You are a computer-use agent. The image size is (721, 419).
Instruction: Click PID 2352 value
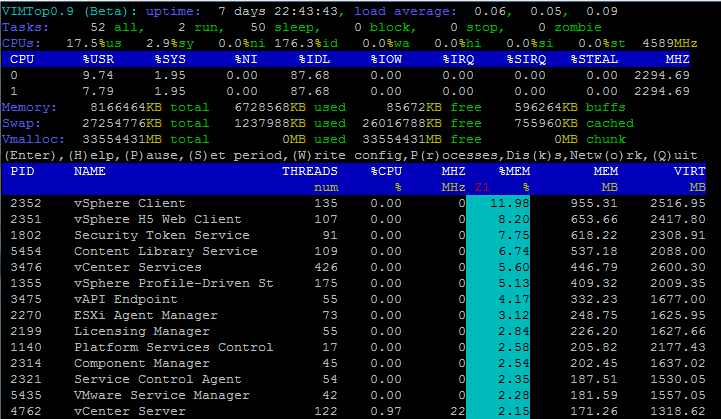26,203
